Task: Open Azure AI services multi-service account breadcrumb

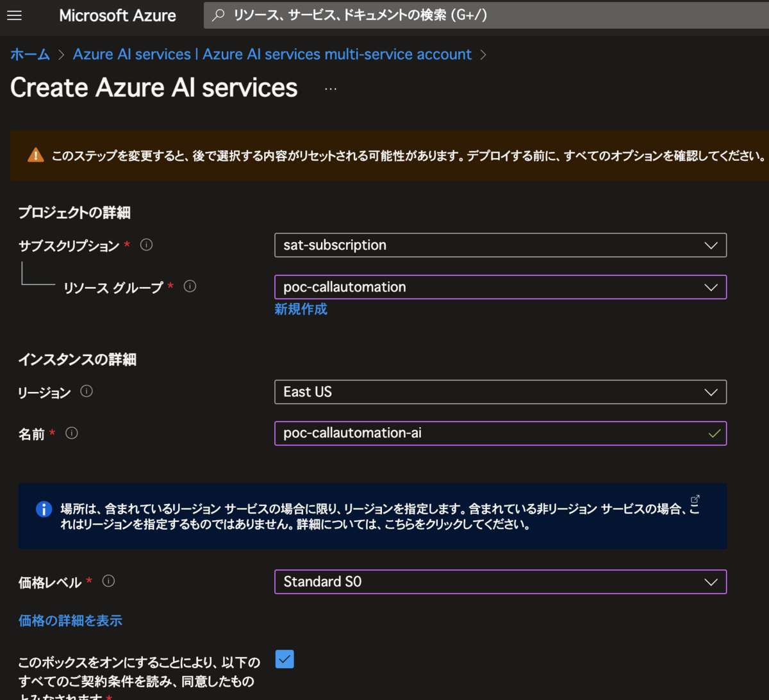Action: point(272,54)
